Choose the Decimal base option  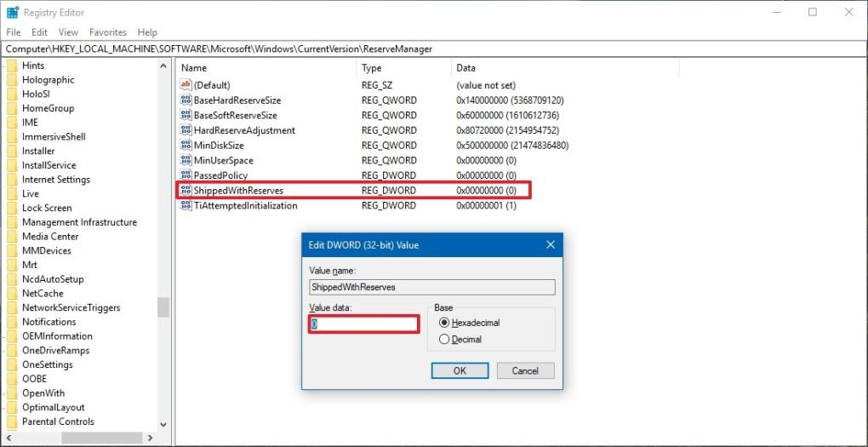(x=443, y=339)
